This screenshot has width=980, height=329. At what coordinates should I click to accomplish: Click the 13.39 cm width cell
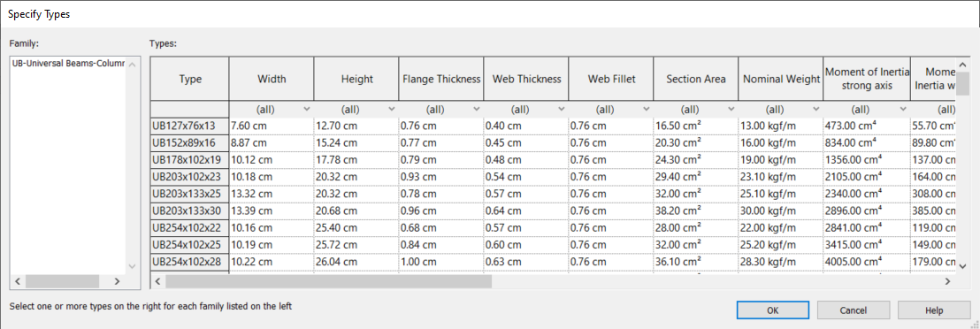click(x=272, y=210)
